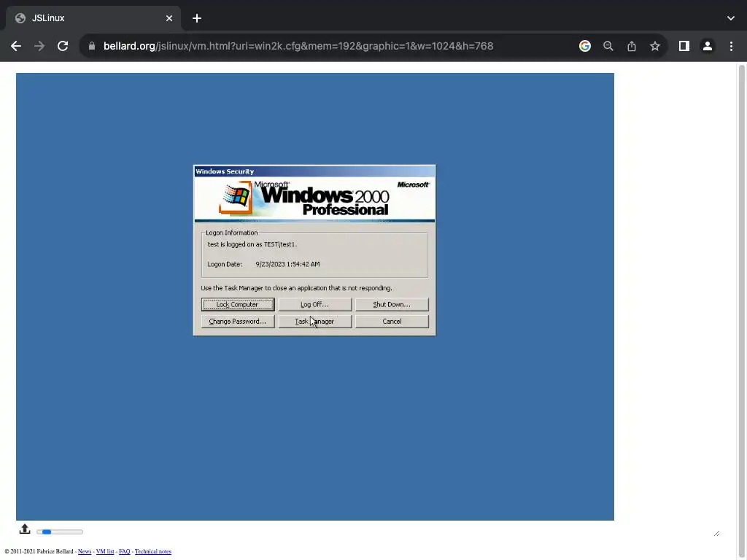Click the logon date text 9/23/2023 1:54:42 AM
The height and width of the screenshot is (560, 747).
[287, 264]
